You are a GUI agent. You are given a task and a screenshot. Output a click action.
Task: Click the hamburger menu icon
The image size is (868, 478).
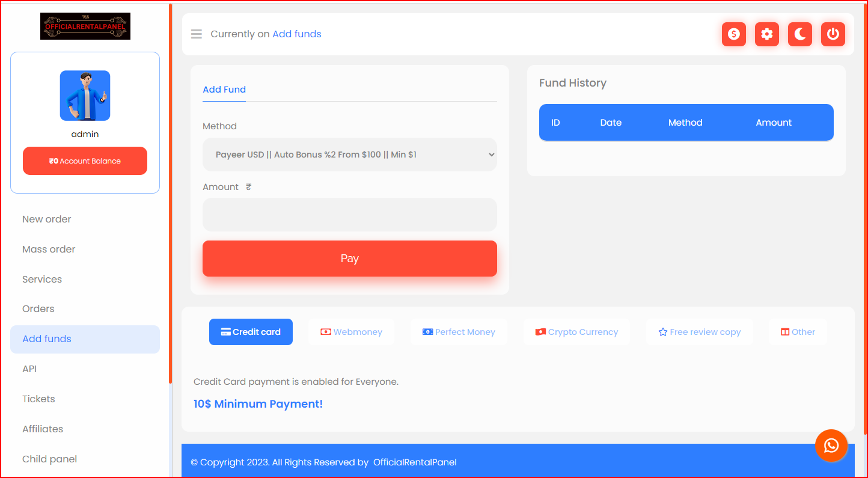coord(197,34)
